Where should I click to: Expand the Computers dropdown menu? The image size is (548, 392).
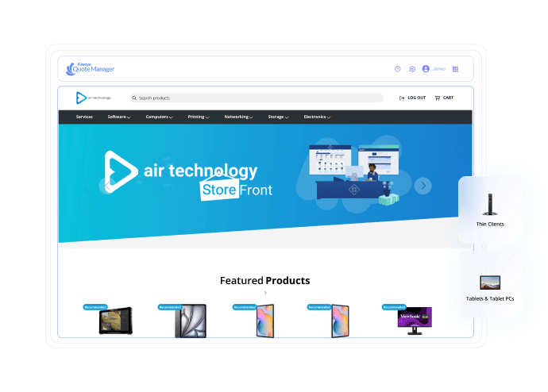(158, 117)
